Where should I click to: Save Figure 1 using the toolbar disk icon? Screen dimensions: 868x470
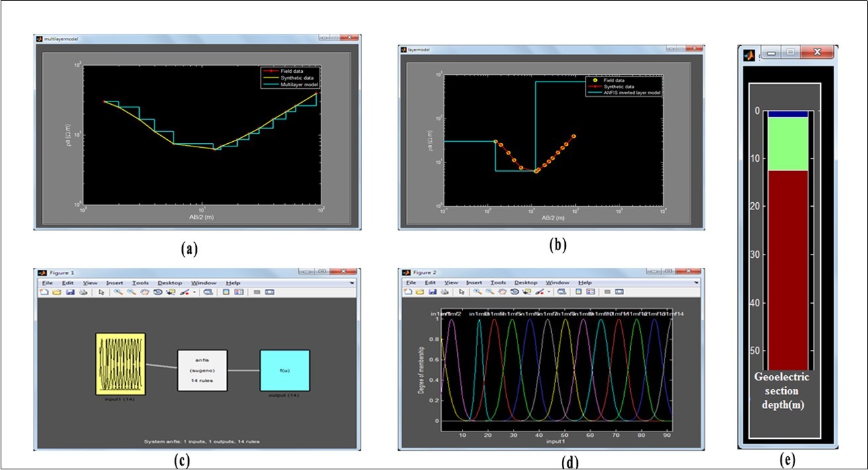pos(70,292)
